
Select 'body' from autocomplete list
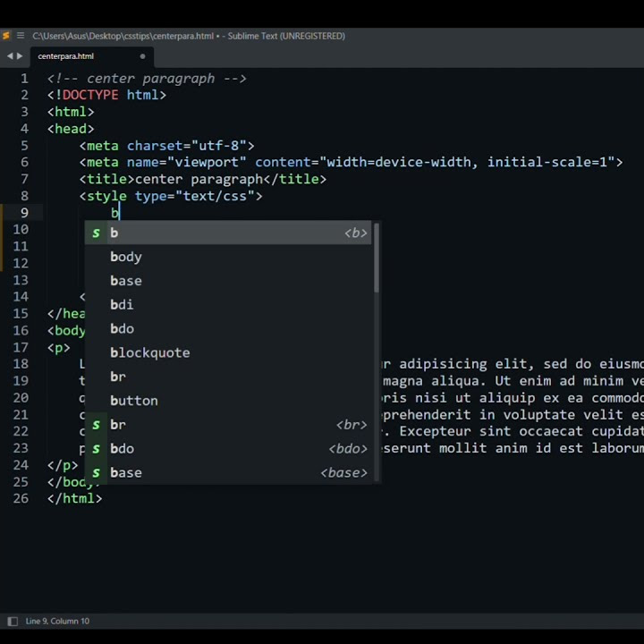(x=126, y=257)
